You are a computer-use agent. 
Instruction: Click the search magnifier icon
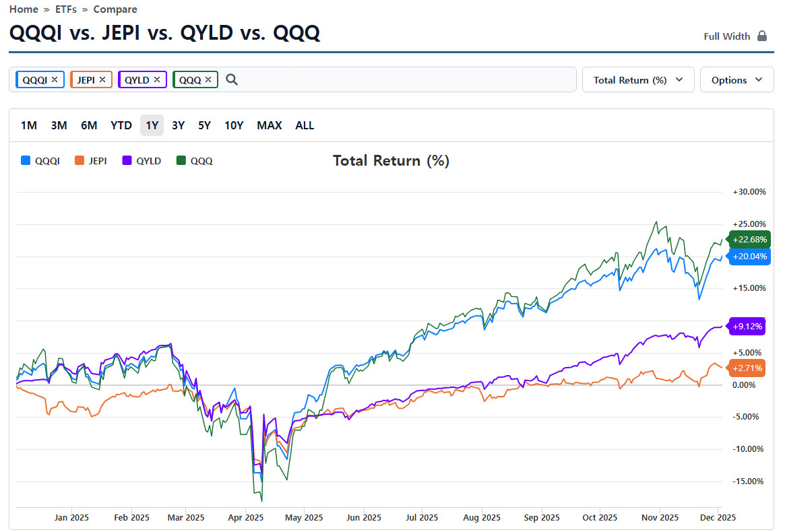pos(232,79)
